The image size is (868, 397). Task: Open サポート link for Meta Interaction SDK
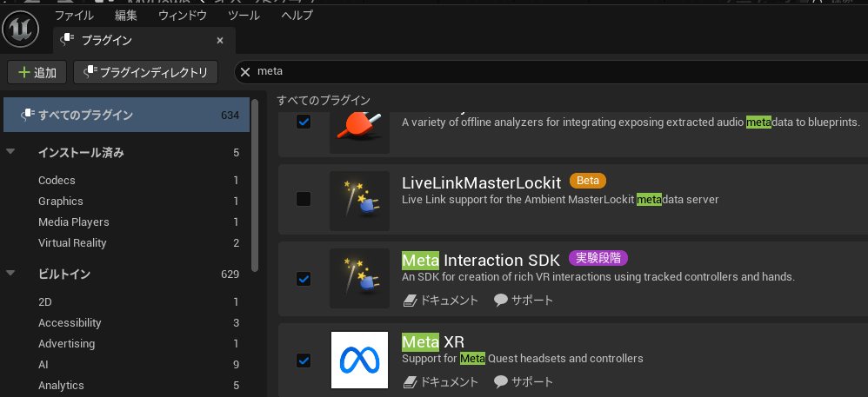(524, 301)
